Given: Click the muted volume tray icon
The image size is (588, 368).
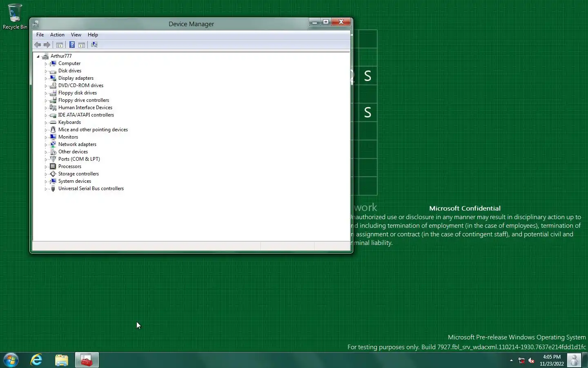Looking at the screenshot, I should tap(531, 360).
